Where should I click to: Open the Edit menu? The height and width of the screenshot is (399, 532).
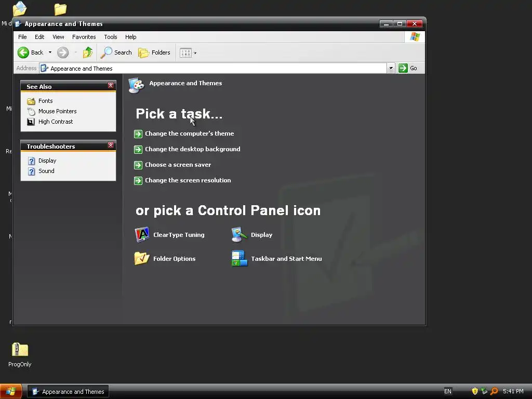[x=39, y=37]
